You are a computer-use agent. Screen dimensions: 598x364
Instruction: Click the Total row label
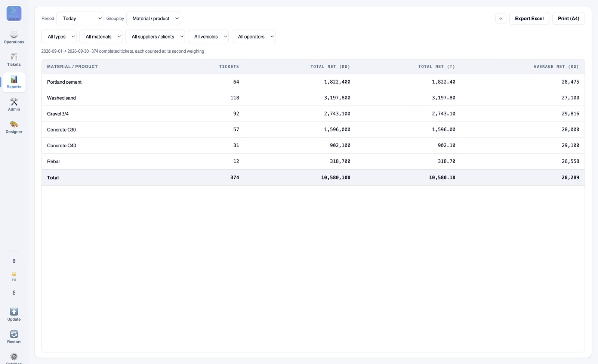pos(53,178)
